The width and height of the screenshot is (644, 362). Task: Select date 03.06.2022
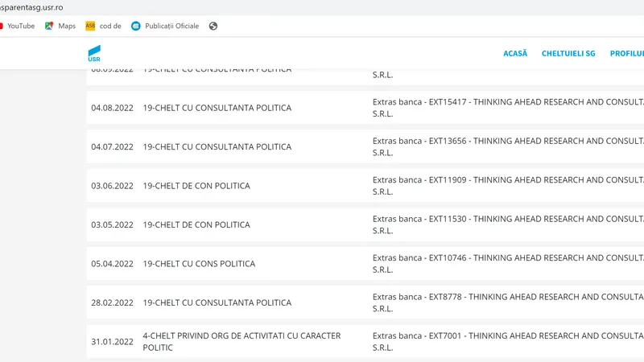112,186
